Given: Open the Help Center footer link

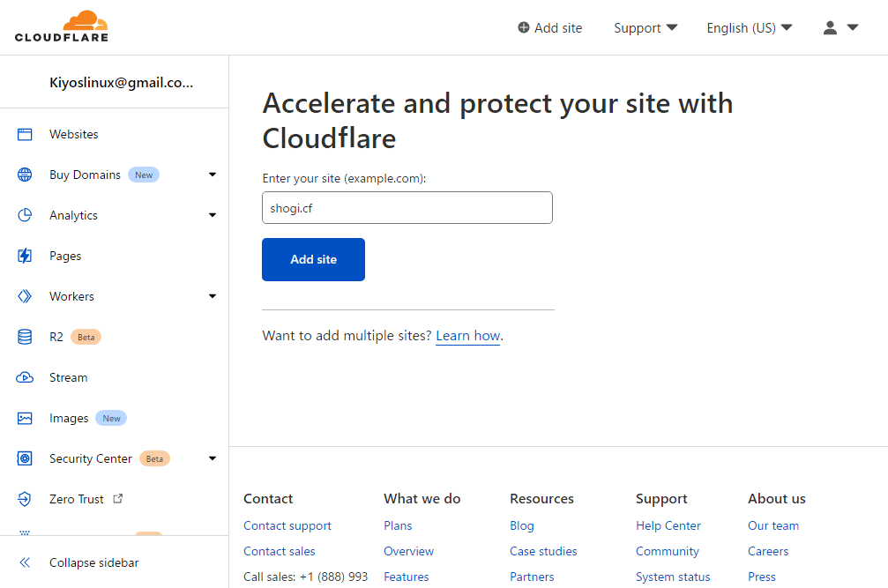Looking at the screenshot, I should [x=668, y=525].
